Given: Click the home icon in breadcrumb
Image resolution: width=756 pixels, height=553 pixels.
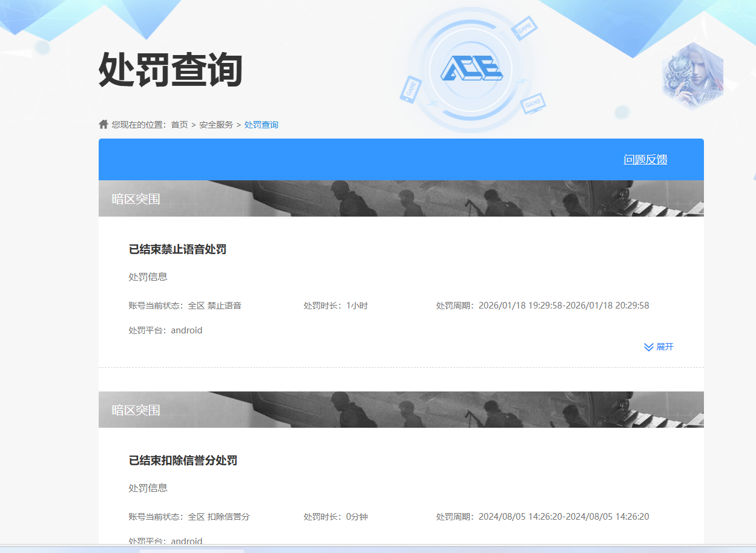Looking at the screenshot, I should pos(104,124).
